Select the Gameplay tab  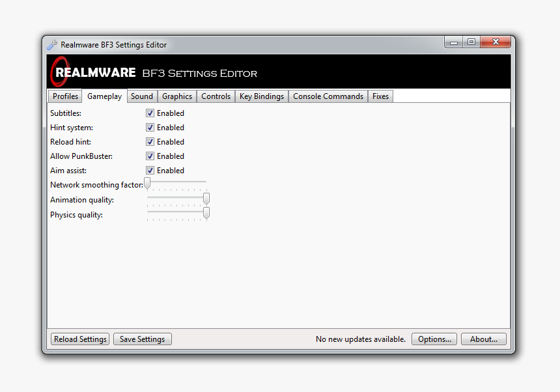coord(104,96)
